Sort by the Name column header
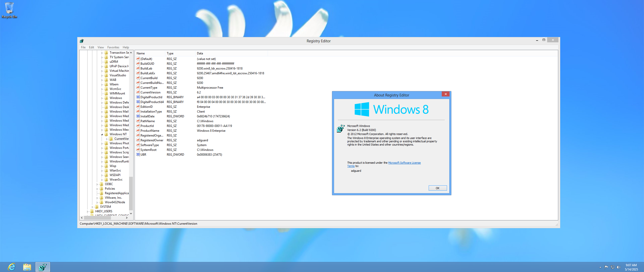Screen dimensions: 644x272 click(x=150, y=53)
